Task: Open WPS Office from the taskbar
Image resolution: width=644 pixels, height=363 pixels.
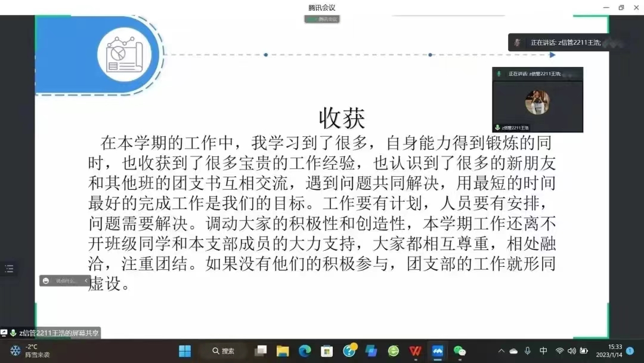Action: click(x=416, y=350)
